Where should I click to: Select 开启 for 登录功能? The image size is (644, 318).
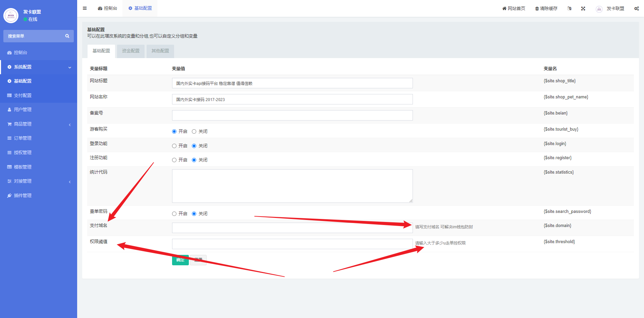[x=174, y=146]
